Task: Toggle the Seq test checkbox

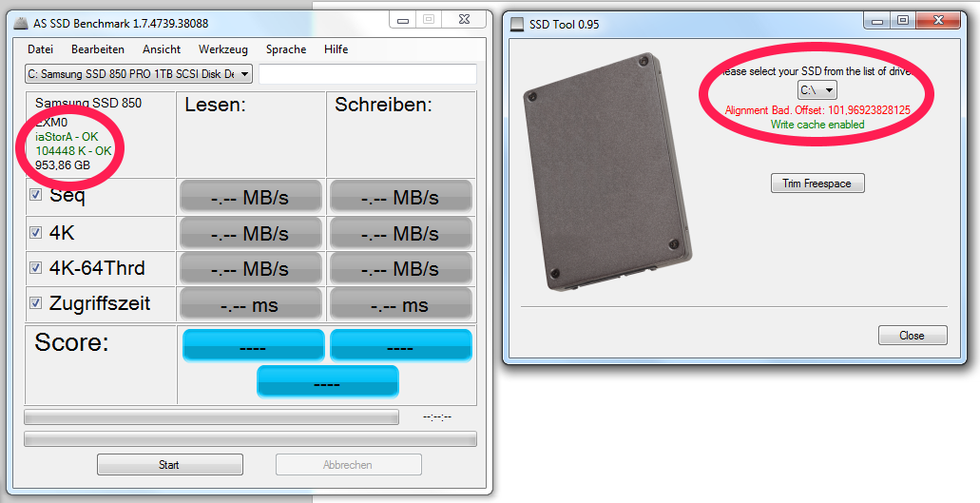Action: [x=36, y=195]
